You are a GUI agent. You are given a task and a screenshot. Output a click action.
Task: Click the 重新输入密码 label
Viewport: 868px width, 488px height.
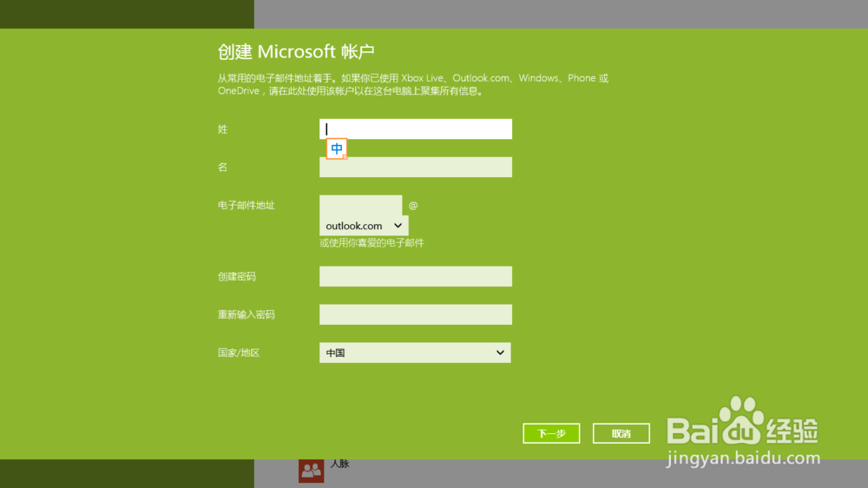click(247, 314)
